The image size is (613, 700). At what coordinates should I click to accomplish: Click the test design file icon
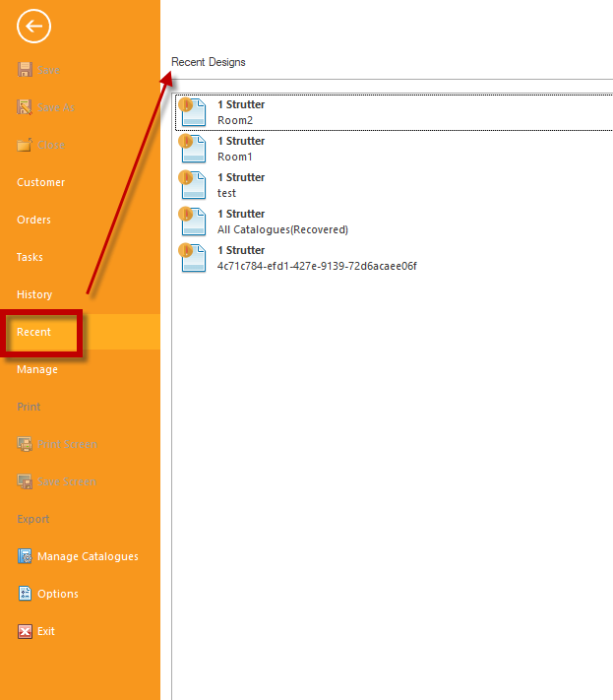tap(193, 185)
